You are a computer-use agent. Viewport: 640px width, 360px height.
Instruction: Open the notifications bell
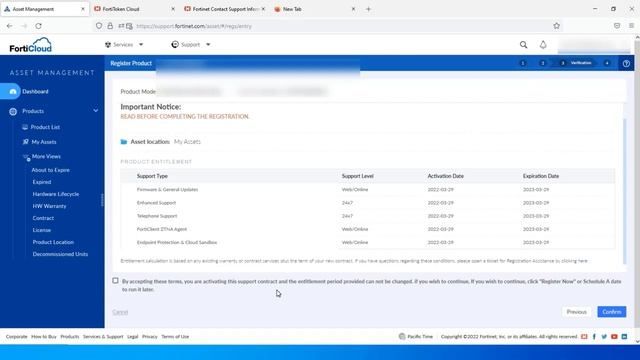[x=543, y=44]
